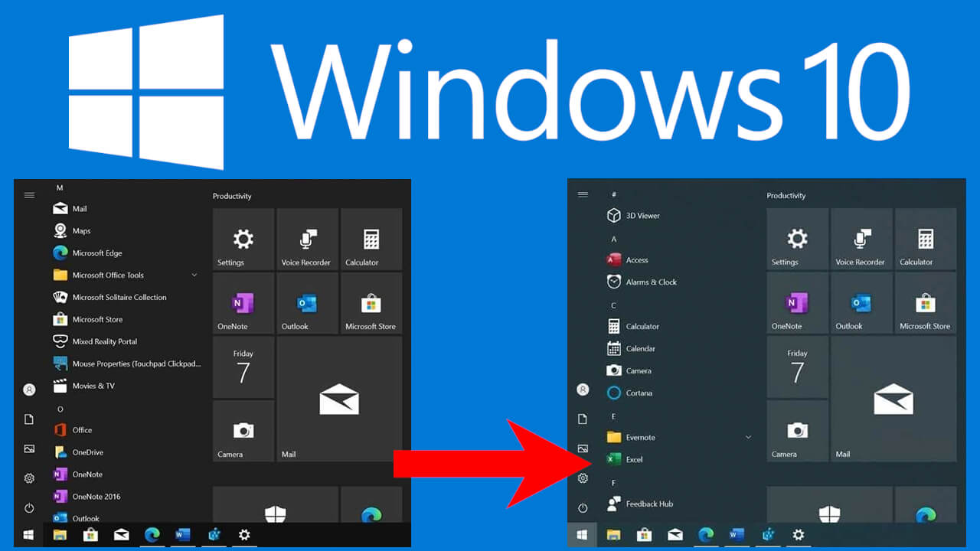
Task: Open Microsoft Edge on right taskbar
Action: [x=706, y=535]
